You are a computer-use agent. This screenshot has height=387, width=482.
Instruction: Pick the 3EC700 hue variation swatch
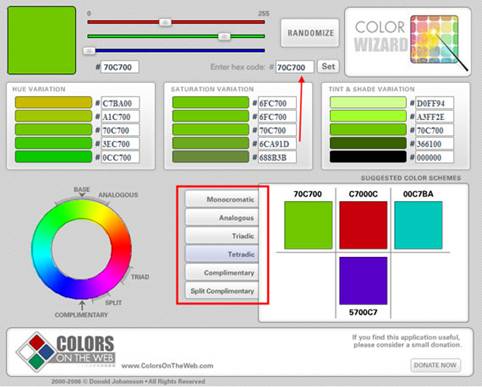53,143
